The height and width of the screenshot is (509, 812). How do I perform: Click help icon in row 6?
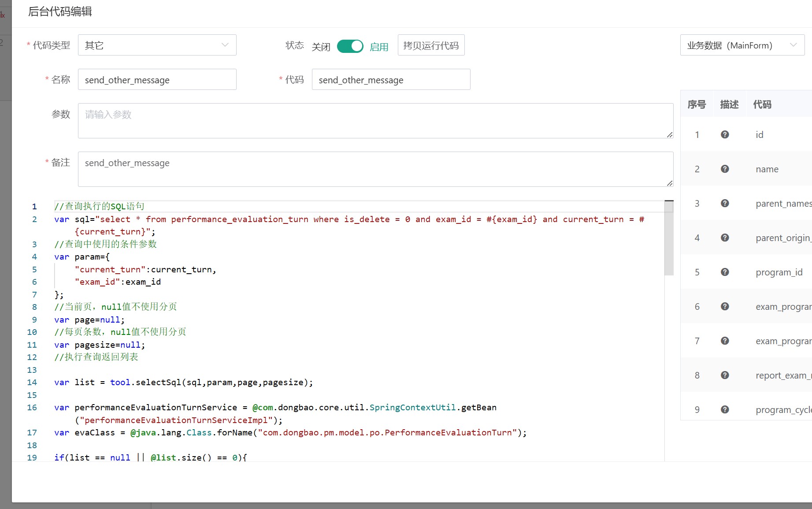tap(725, 306)
